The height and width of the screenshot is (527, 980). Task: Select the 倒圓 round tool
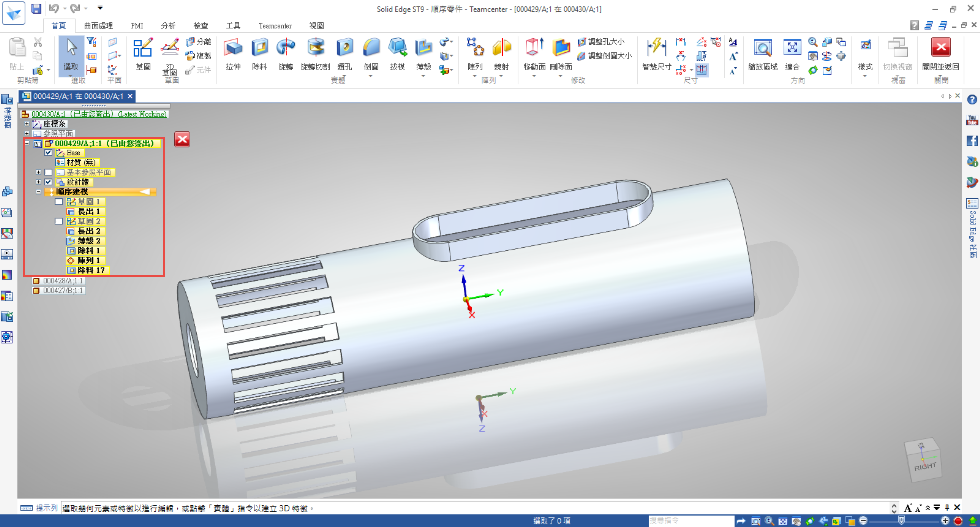point(371,54)
